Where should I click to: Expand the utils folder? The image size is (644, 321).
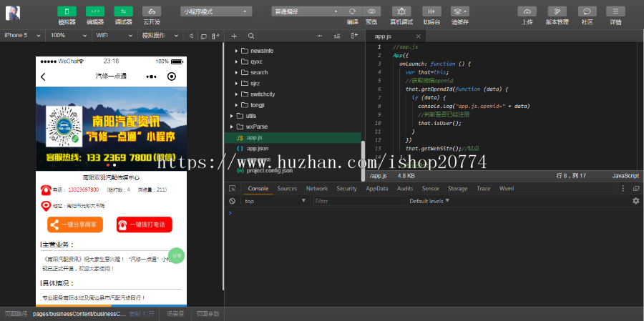coord(250,115)
